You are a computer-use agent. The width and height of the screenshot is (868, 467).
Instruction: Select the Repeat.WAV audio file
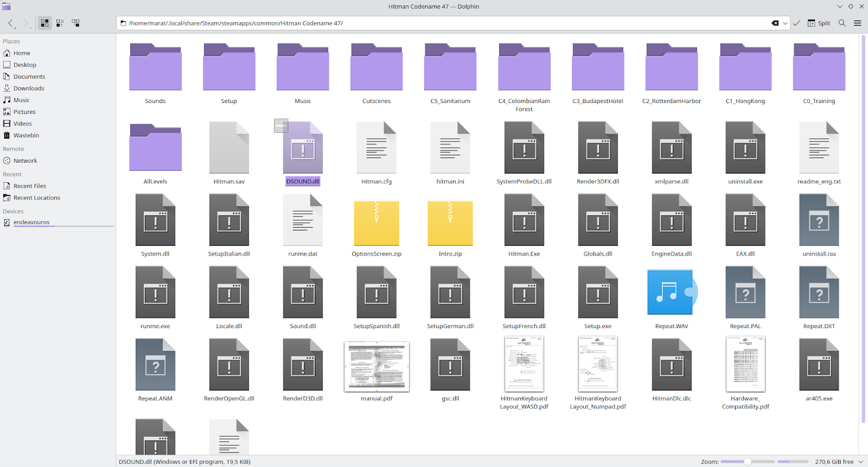[x=672, y=292]
